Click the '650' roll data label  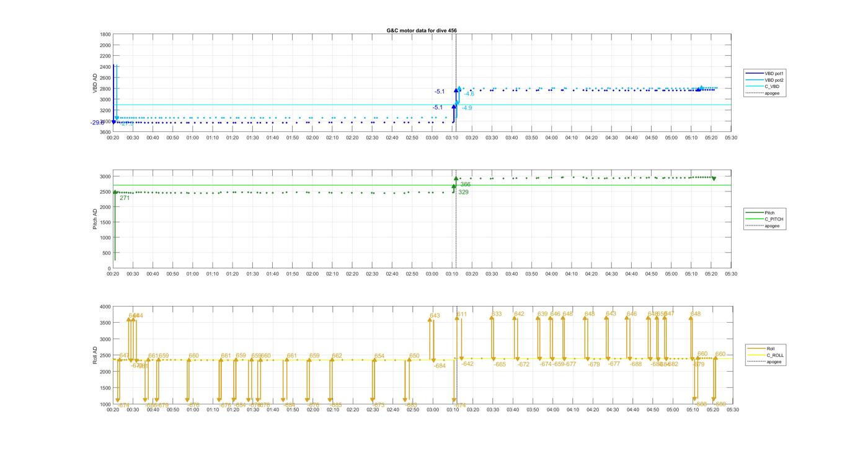pyautogui.click(x=414, y=356)
